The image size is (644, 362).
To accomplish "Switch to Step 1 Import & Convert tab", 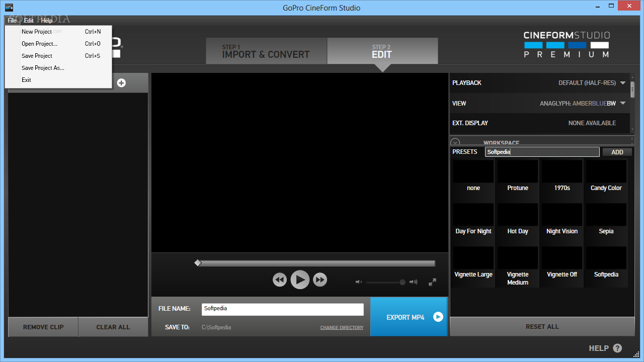I will coord(266,51).
